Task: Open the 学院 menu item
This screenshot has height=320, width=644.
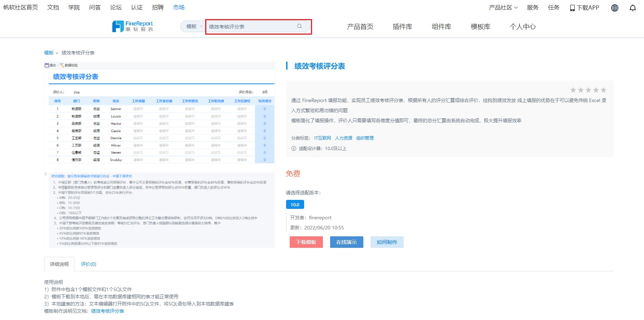Action: click(74, 7)
